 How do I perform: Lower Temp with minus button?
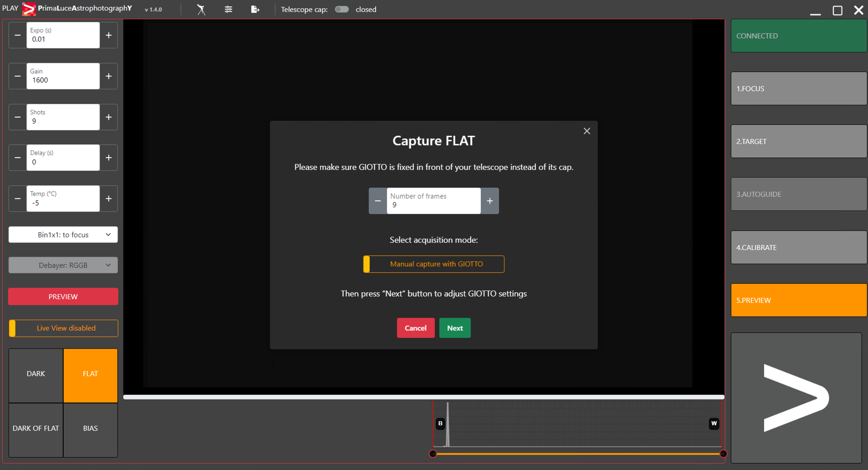[18, 199]
